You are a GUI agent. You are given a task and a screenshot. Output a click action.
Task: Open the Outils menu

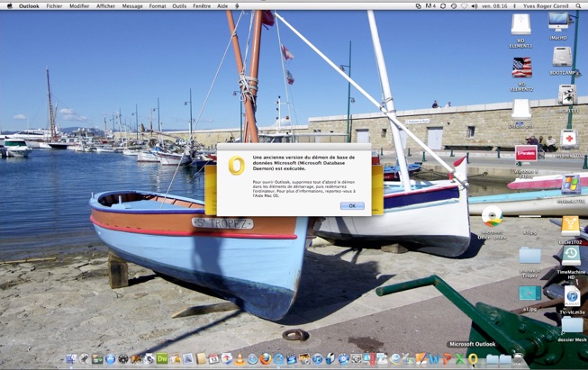[179, 6]
